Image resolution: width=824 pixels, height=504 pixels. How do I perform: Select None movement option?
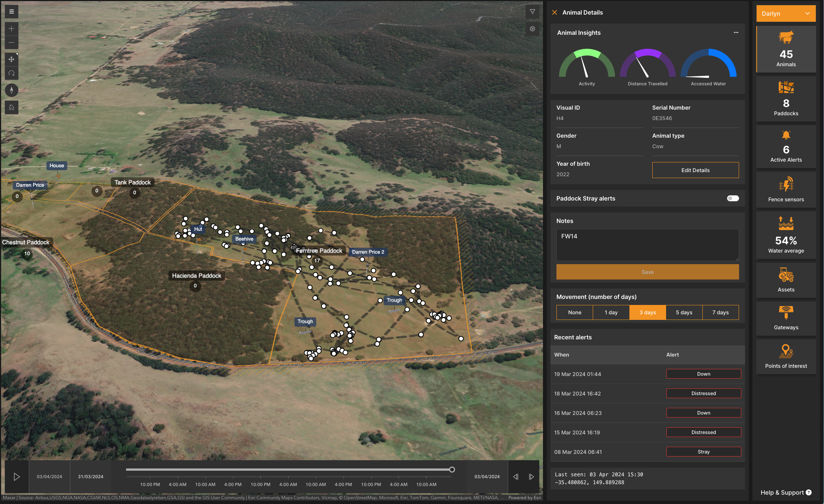574,312
